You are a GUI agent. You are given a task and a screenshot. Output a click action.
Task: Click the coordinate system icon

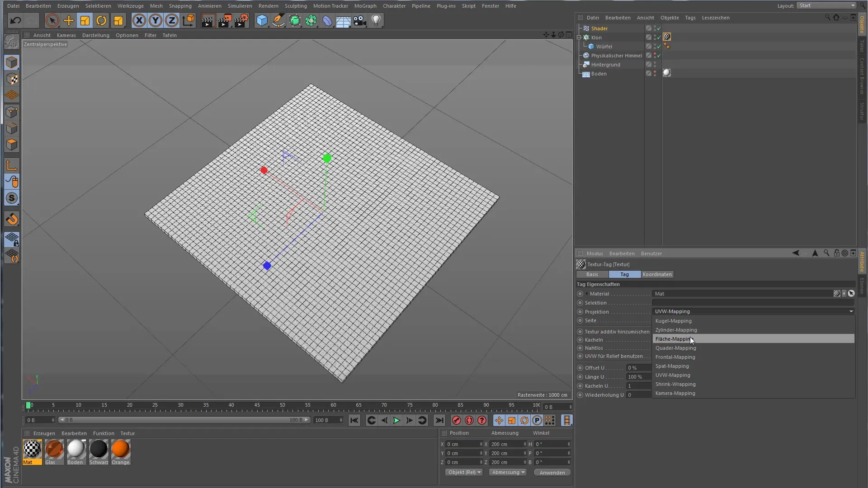[189, 20]
